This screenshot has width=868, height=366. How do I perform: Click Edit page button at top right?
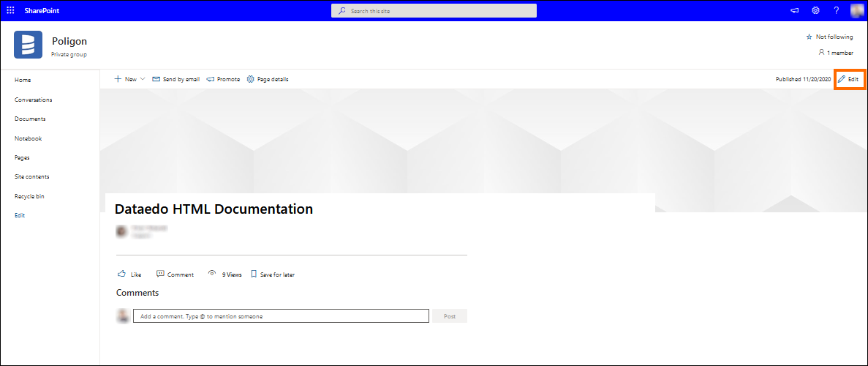848,79
